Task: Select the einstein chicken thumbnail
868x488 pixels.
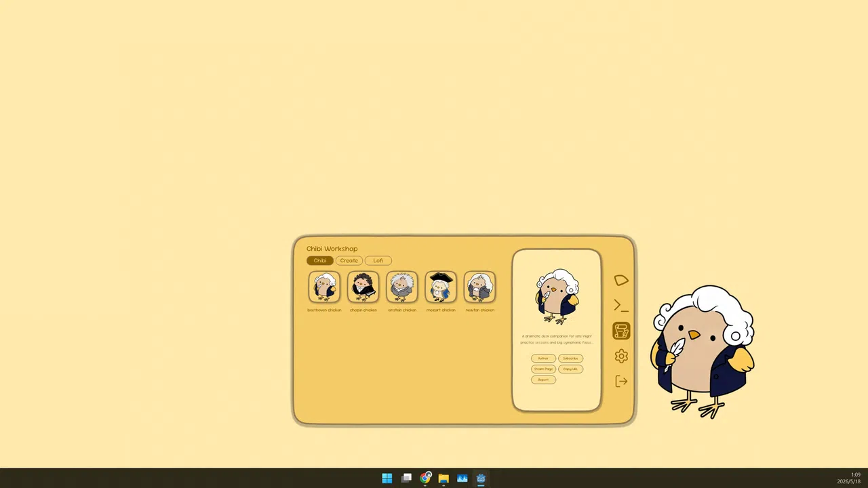Action: [402, 287]
